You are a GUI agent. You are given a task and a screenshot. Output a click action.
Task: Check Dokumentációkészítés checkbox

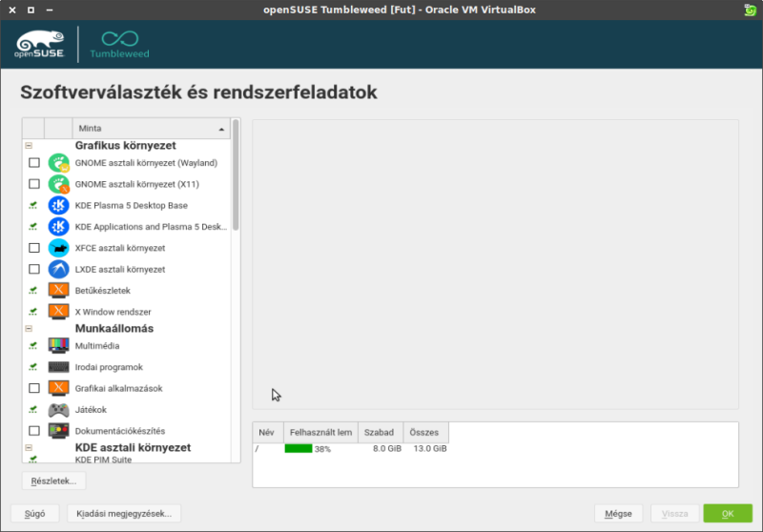tap(34, 431)
